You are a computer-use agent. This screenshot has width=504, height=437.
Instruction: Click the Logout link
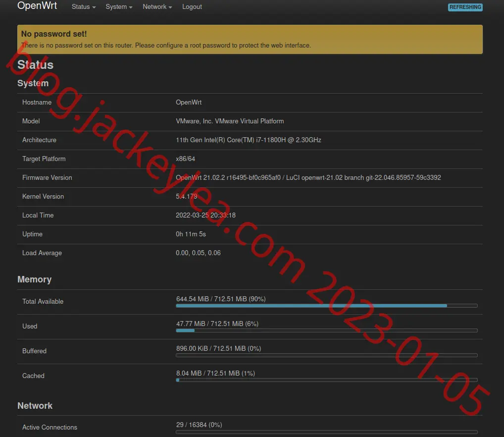192,7
